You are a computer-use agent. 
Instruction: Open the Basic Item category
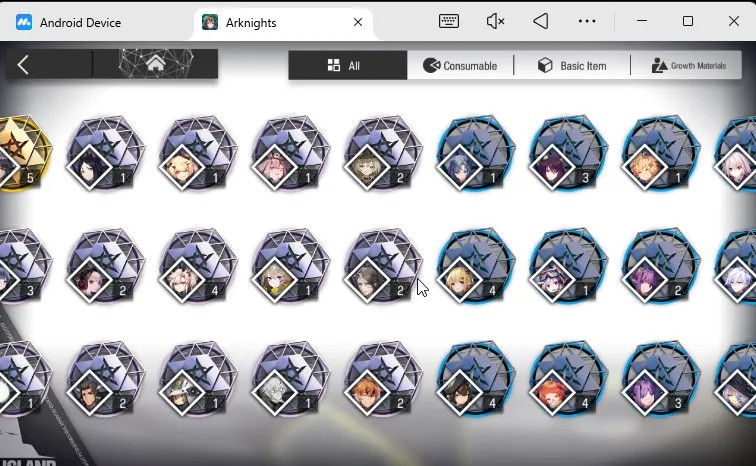click(x=572, y=65)
